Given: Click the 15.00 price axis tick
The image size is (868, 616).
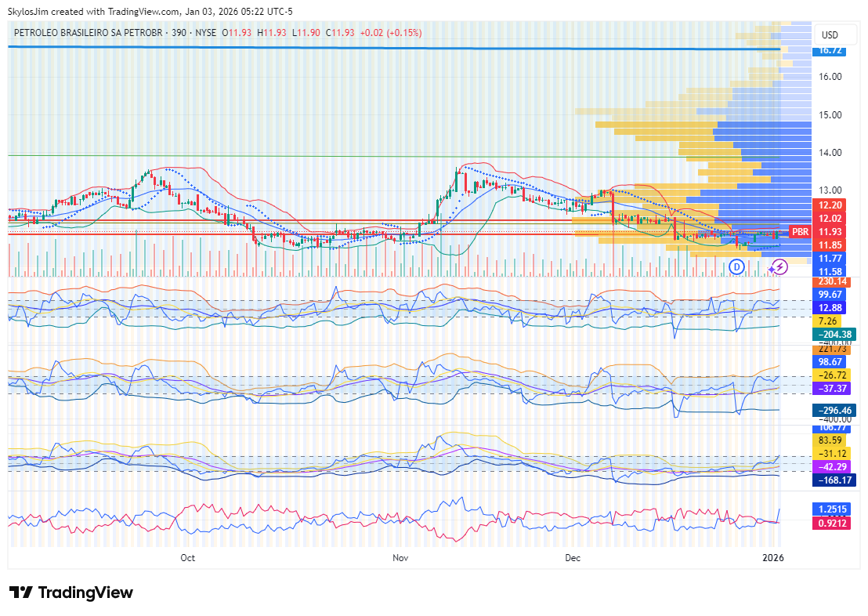Looking at the screenshot, I should pyautogui.click(x=830, y=115).
